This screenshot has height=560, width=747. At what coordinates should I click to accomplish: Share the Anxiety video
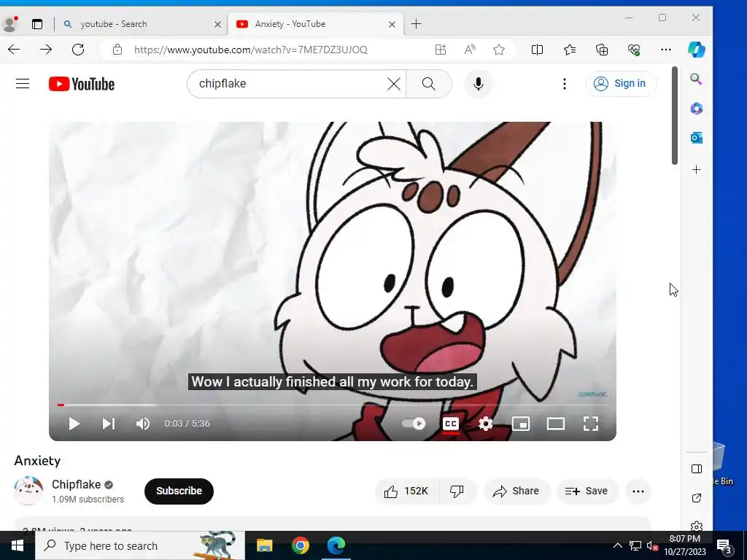pyautogui.click(x=516, y=491)
